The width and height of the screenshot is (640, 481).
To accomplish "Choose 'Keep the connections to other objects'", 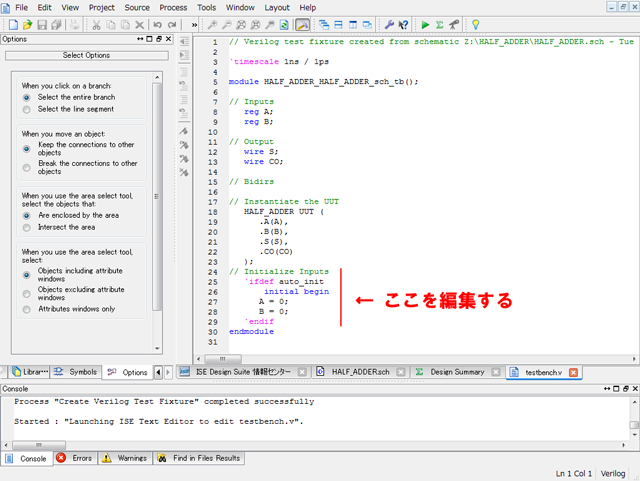I will coord(27,149).
